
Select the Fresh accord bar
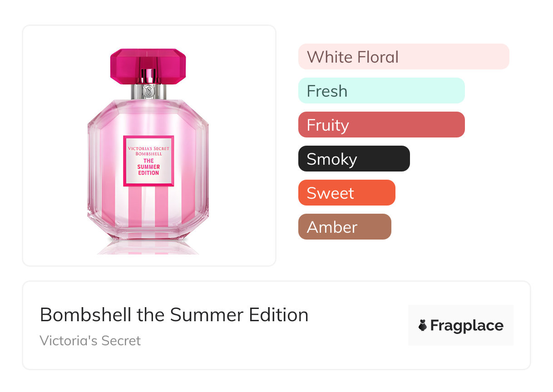[381, 91]
